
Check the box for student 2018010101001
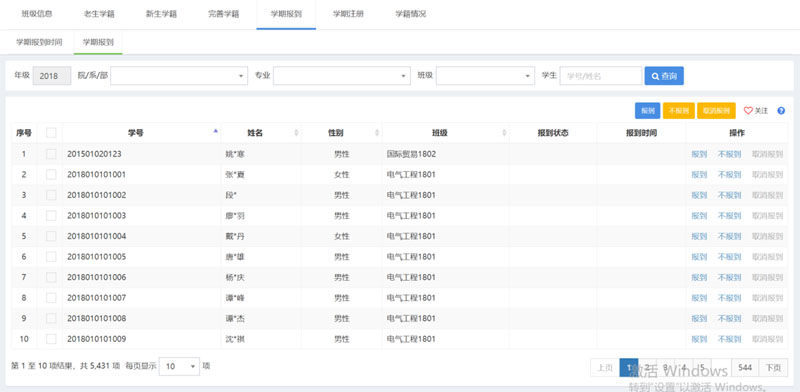[51, 175]
